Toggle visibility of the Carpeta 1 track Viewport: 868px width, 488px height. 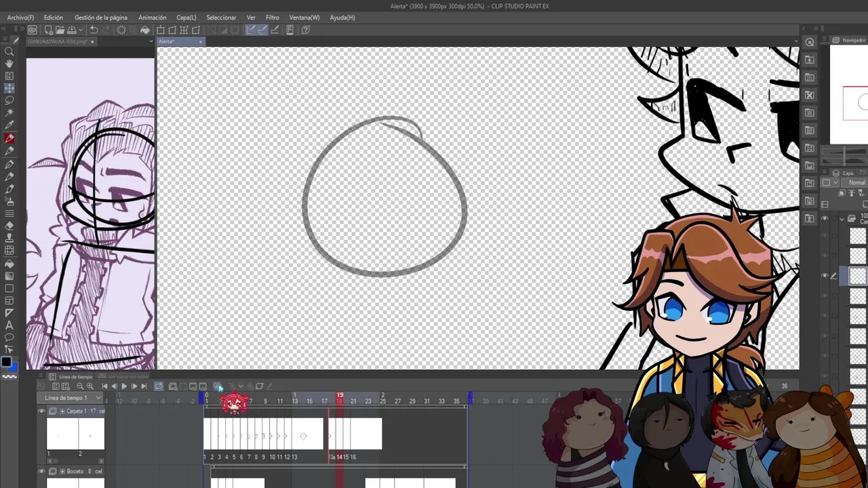coord(41,411)
